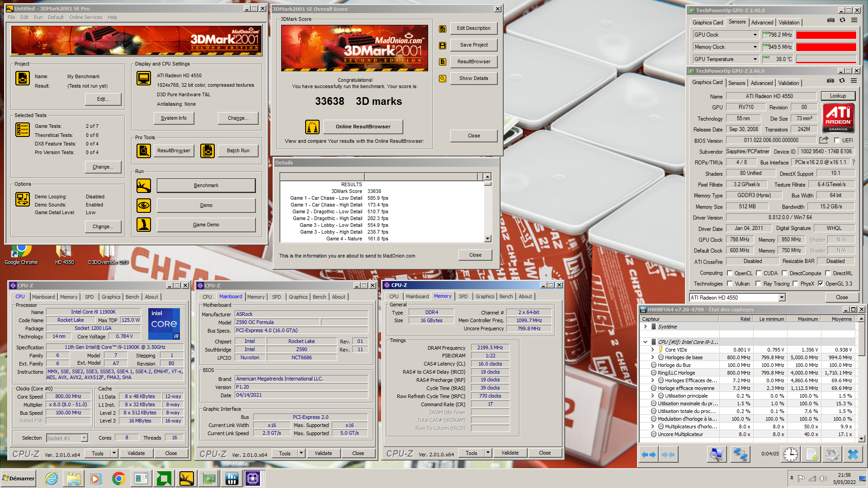Click HWiNFO expand columns arrows icon
The width and height of the screenshot is (868, 488).
(x=649, y=455)
